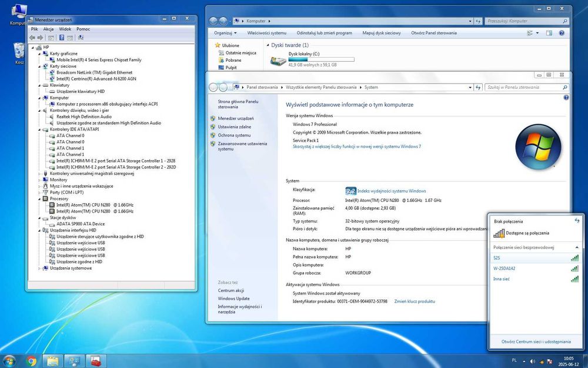This screenshot has width=588, height=368.
Task: Open Ostatnie miejsca in Explorer sidebar
Action: [240, 53]
